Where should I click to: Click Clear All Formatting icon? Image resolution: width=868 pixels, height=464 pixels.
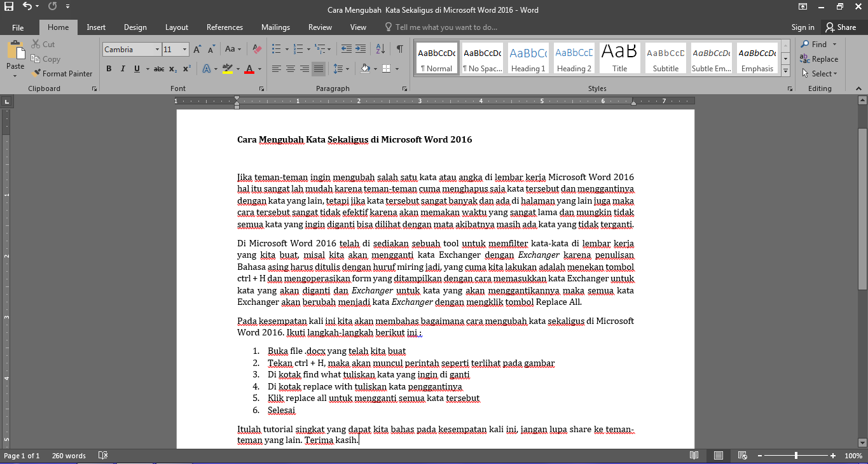(x=257, y=49)
